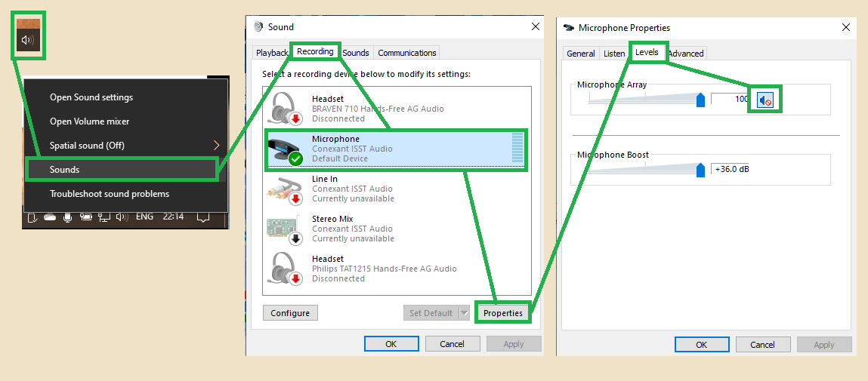Click Properties button in Sound dialog
868x381 pixels.
(x=502, y=313)
